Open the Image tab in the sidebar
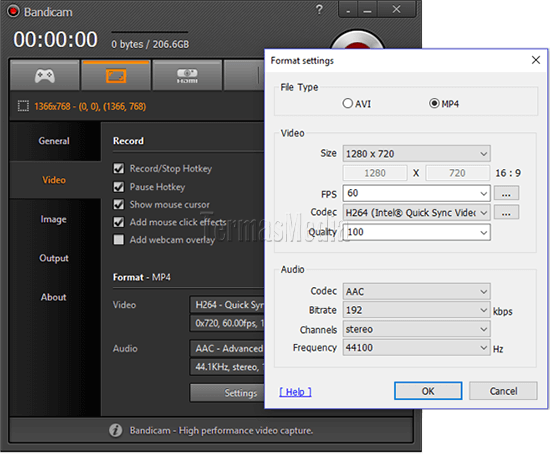The image size is (550, 454). [55, 219]
